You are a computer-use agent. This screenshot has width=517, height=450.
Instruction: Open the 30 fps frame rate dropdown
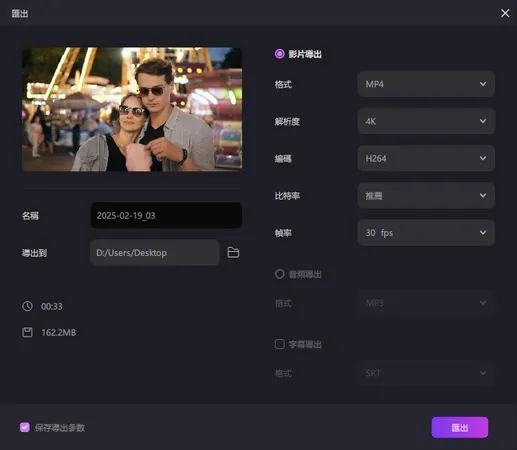pos(426,233)
